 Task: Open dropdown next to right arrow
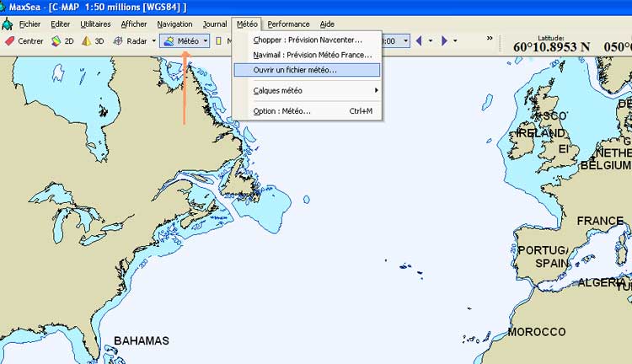click(455, 40)
